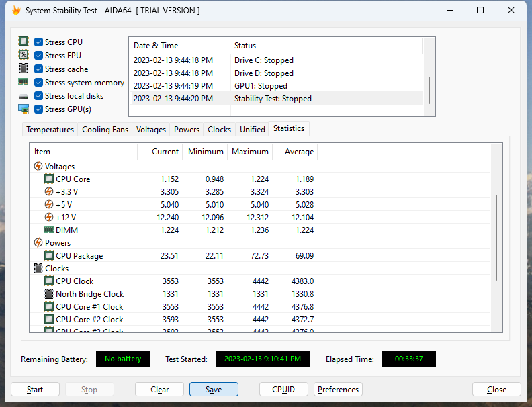Image resolution: width=532 pixels, height=407 pixels.
Task: Click the +5 V lightning icon
Action: (49, 205)
